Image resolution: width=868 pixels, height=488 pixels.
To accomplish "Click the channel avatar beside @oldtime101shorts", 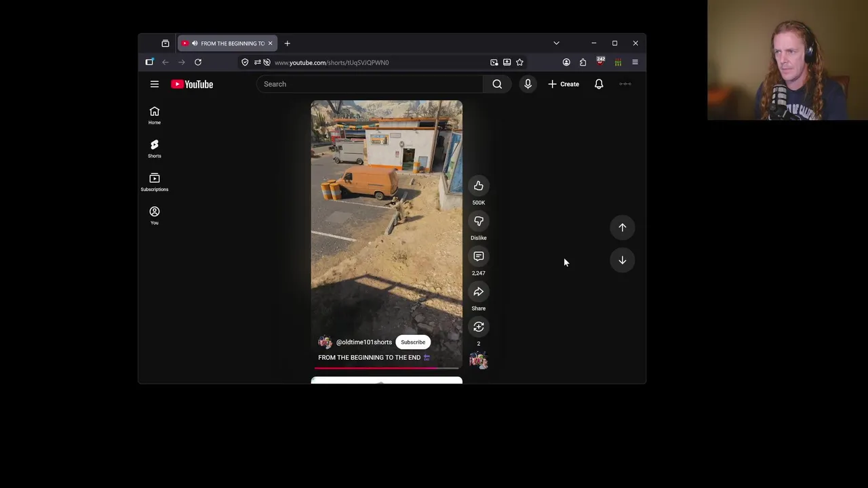I will tap(325, 342).
